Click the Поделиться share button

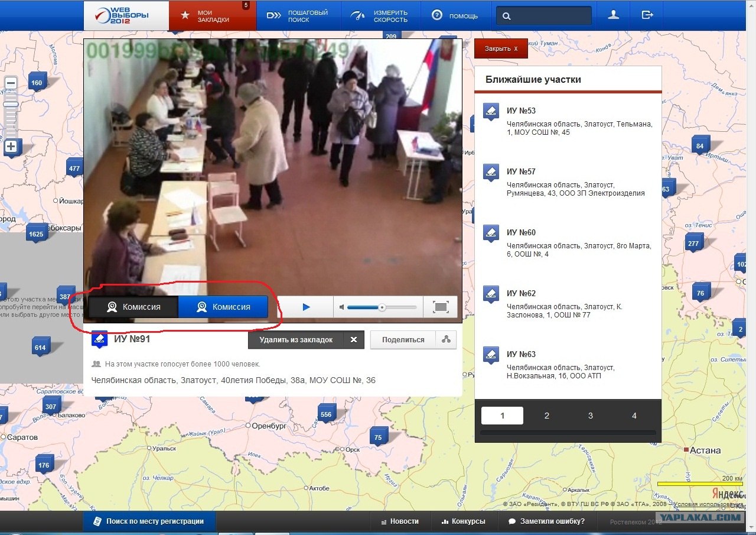pos(403,340)
